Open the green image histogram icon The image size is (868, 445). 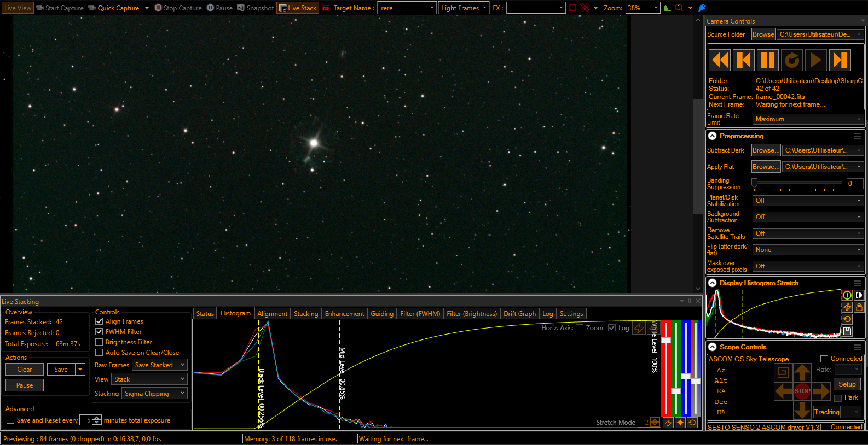[667, 8]
